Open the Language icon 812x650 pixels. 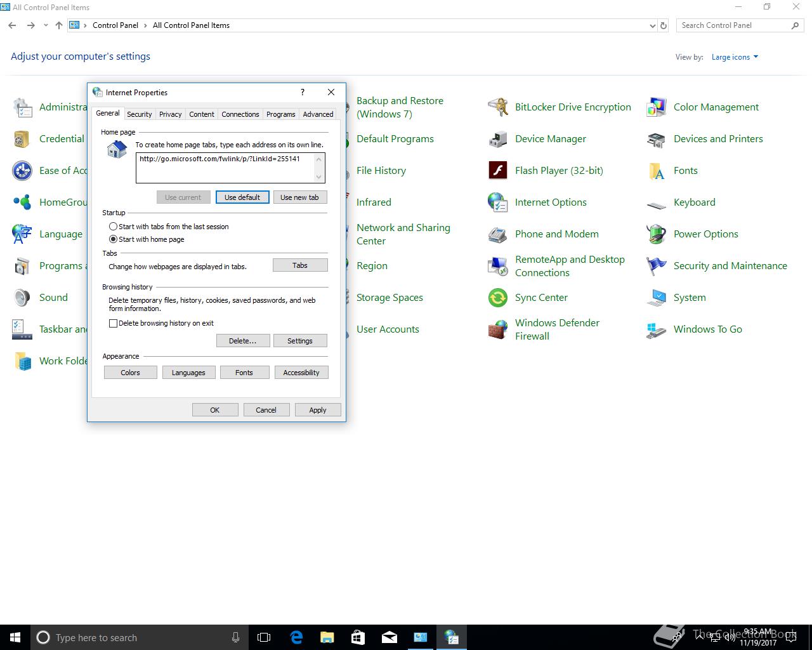[22, 234]
